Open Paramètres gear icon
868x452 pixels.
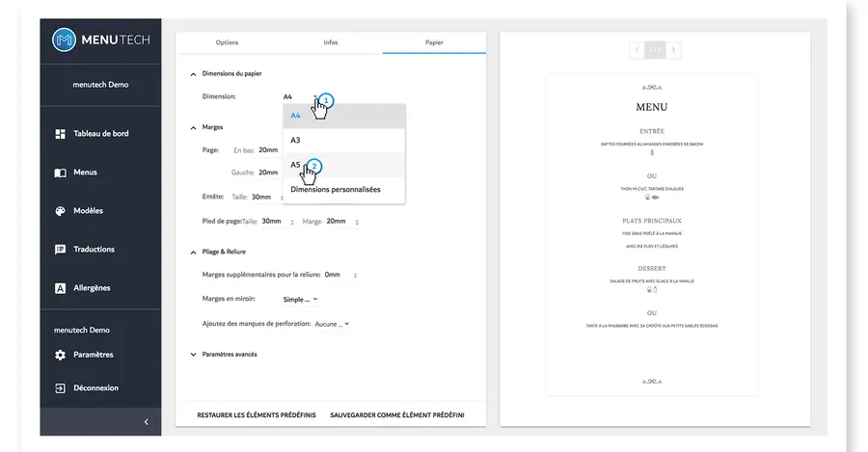point(60,355)
